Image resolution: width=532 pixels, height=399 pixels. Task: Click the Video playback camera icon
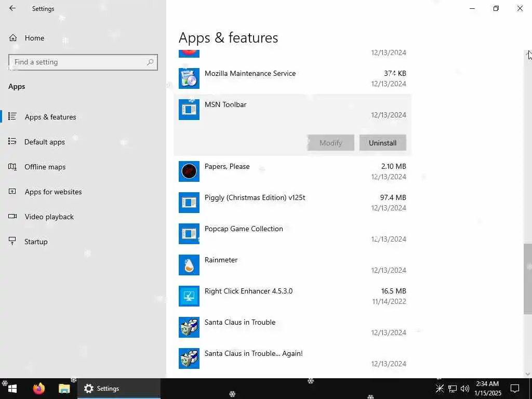point(12,216)
